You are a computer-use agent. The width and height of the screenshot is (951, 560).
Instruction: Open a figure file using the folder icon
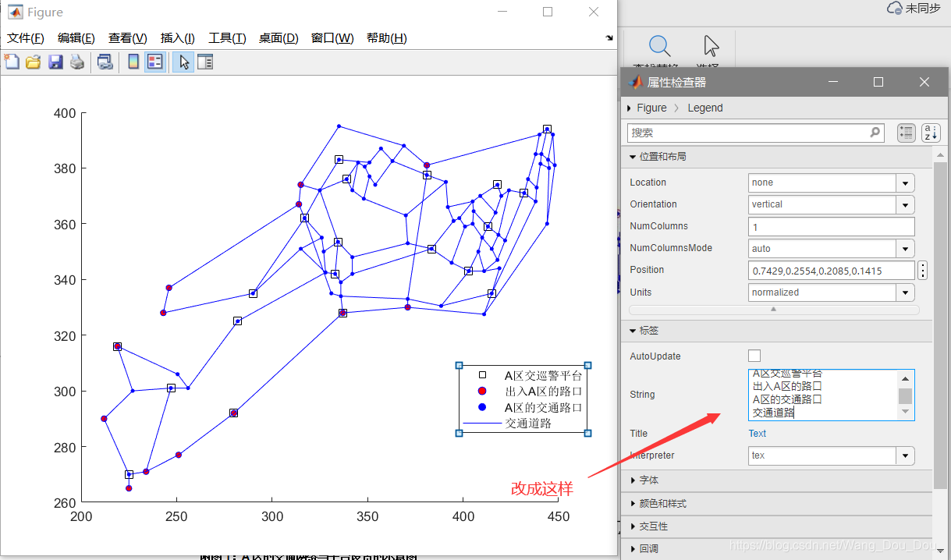pos(34,62)
